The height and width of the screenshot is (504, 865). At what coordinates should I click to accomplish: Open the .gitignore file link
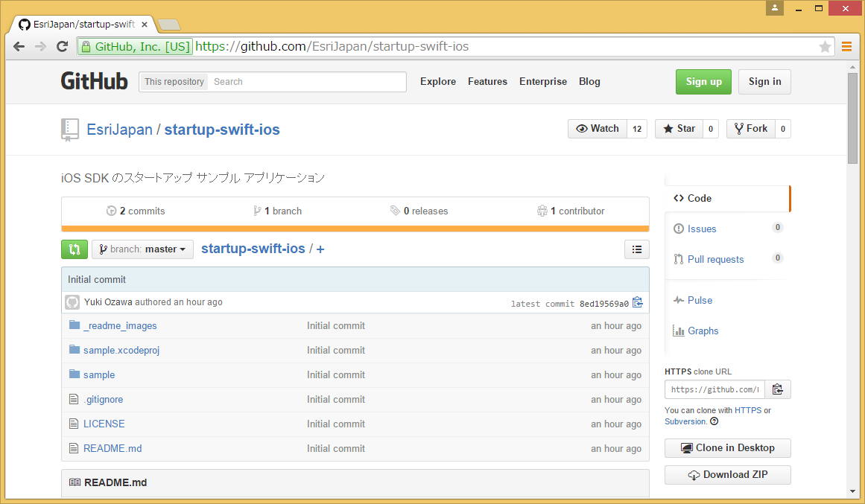tap(103, 399)
